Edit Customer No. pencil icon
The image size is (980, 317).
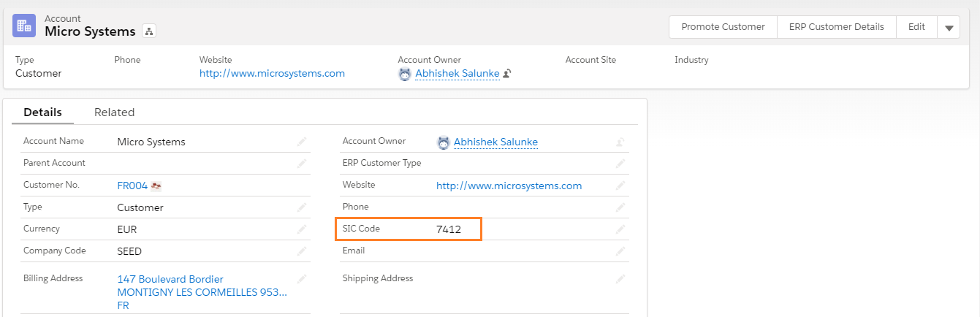[302, 186]
